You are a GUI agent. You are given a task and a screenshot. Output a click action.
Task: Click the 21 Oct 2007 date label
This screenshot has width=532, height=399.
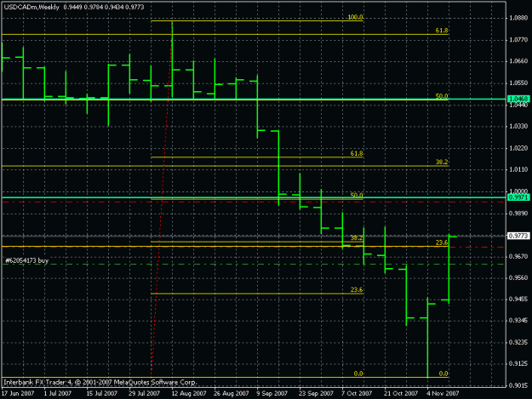pos(401,393)
